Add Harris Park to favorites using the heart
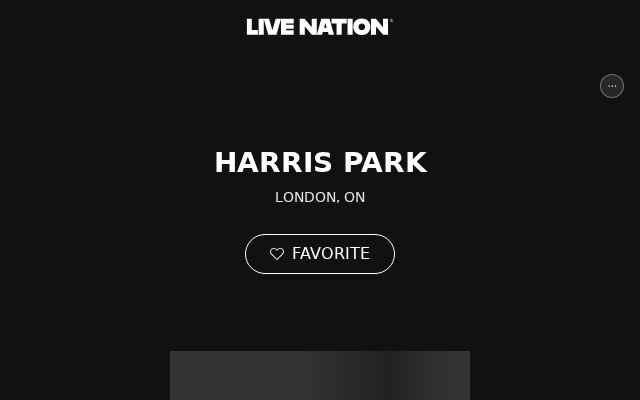Viewport: 640px width, 400px height. (277, 254)
